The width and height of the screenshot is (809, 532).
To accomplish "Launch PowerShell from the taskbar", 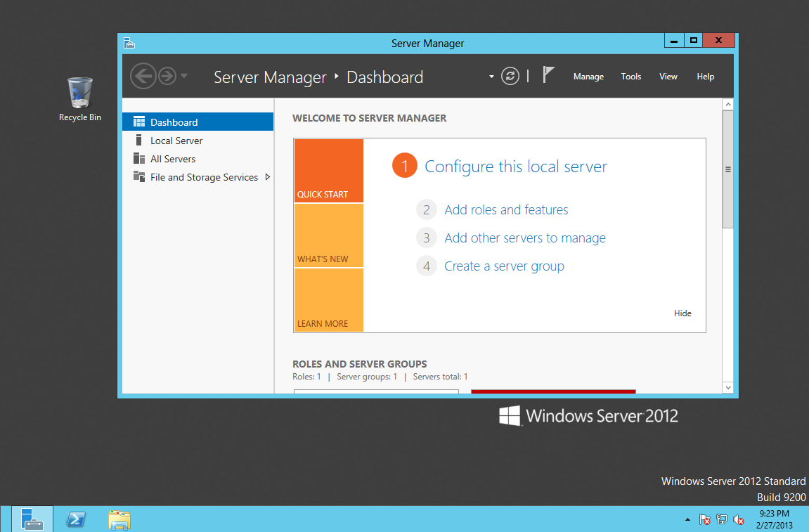I will pyautogui.click(x=76, y=519).
